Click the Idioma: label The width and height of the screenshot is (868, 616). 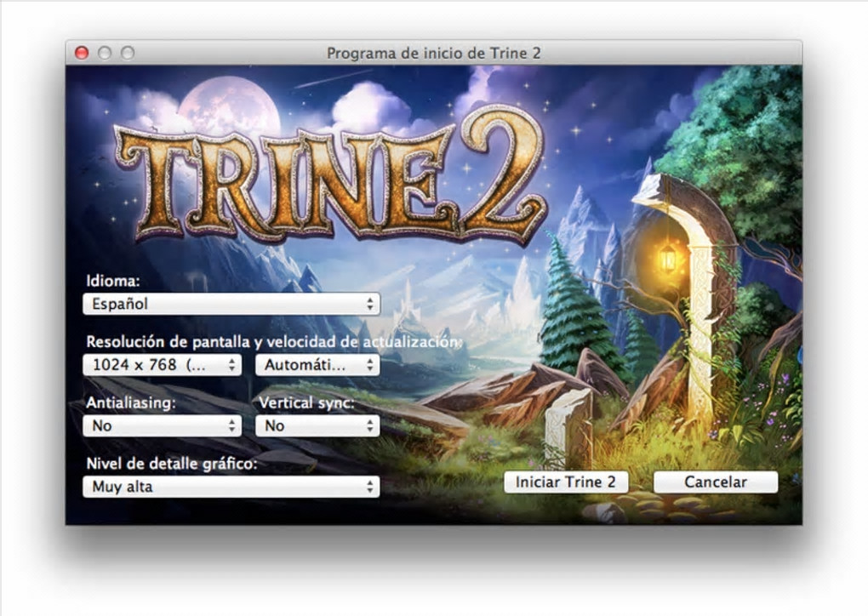[113, 281]
